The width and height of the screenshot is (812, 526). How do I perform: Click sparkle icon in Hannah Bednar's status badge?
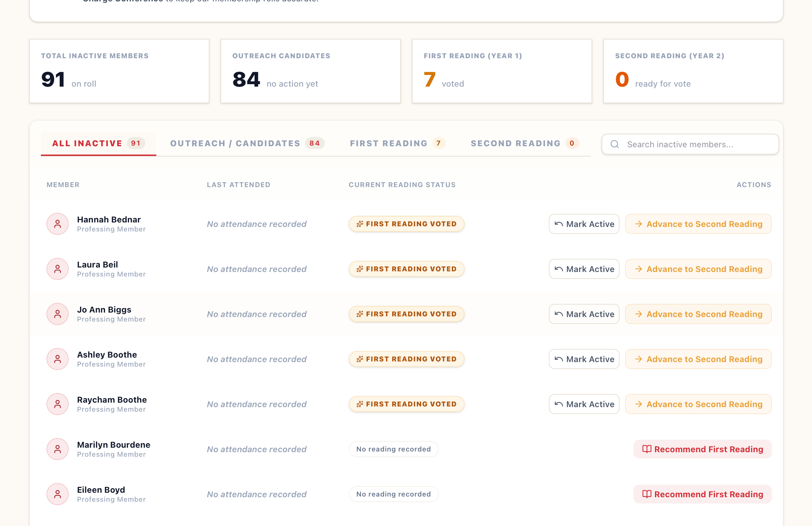point(360,224)
